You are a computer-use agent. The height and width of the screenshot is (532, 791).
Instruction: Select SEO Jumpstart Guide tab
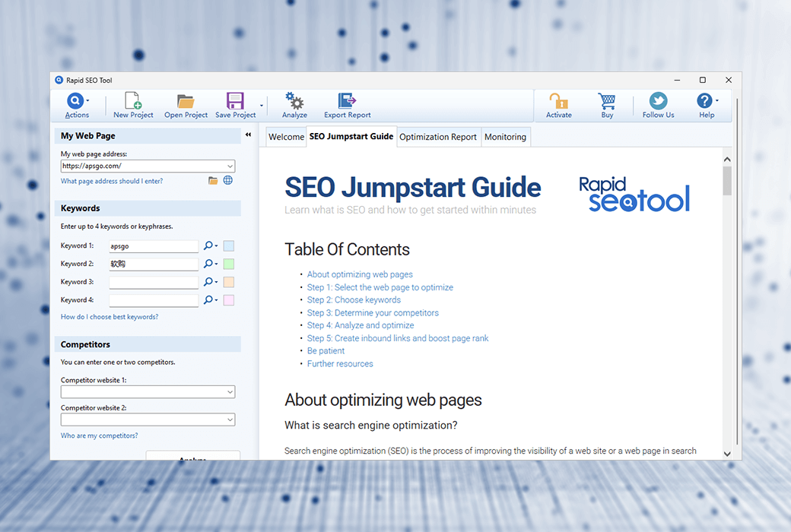coord(351,137)
